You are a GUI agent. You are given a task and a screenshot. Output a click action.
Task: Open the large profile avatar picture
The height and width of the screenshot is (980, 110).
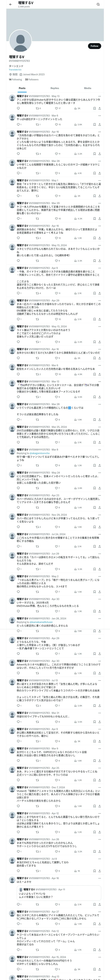[20, 41]
